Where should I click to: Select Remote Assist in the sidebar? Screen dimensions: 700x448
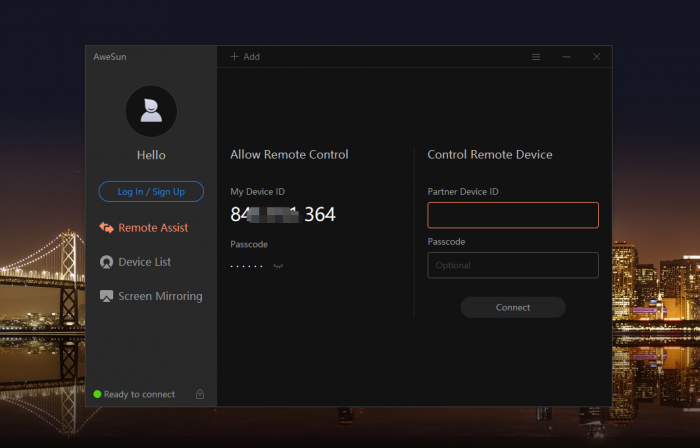coord(144,228)
